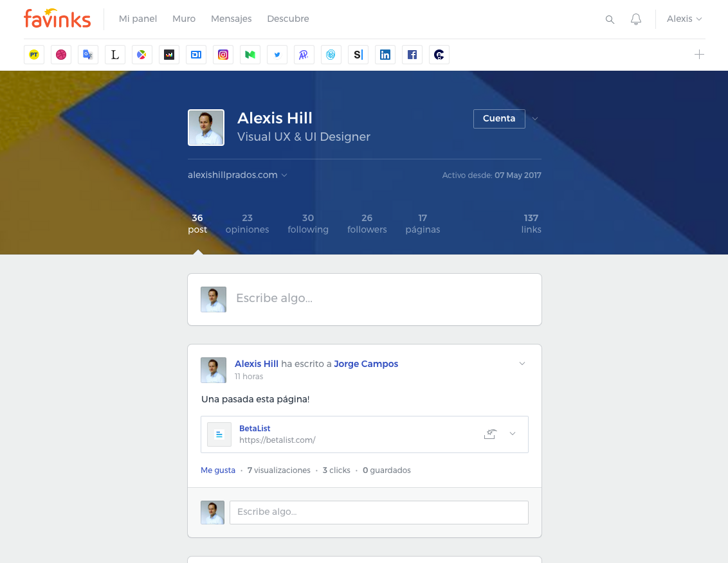Viewport: 728px width, 563px height.
Task: Click the Cuenta button
Action: 499,119
